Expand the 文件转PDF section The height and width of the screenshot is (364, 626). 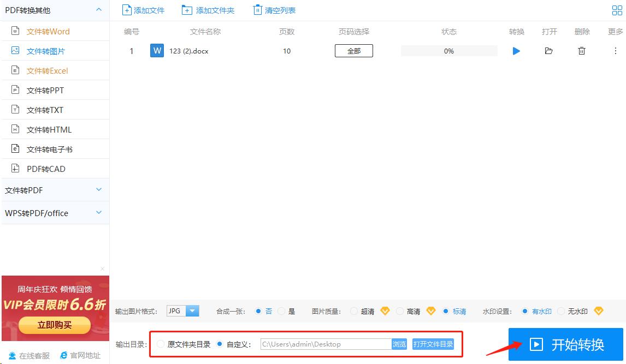[55, 189]
